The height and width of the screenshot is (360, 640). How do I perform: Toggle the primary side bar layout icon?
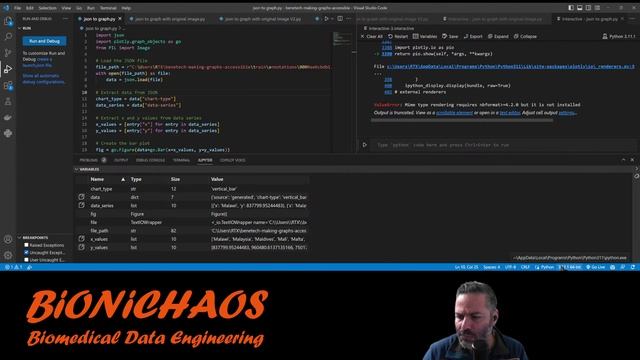pyautogui.click(x=571, y=8)
